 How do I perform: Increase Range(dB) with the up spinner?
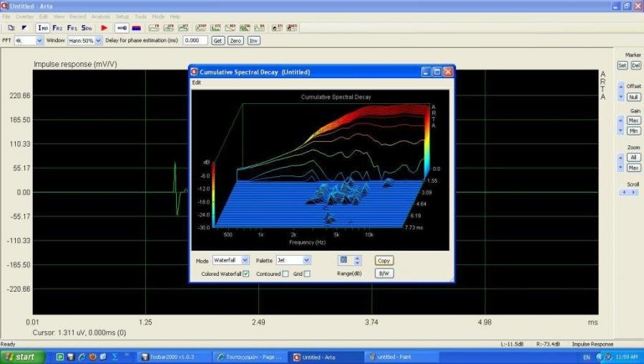tap(357, 257)
